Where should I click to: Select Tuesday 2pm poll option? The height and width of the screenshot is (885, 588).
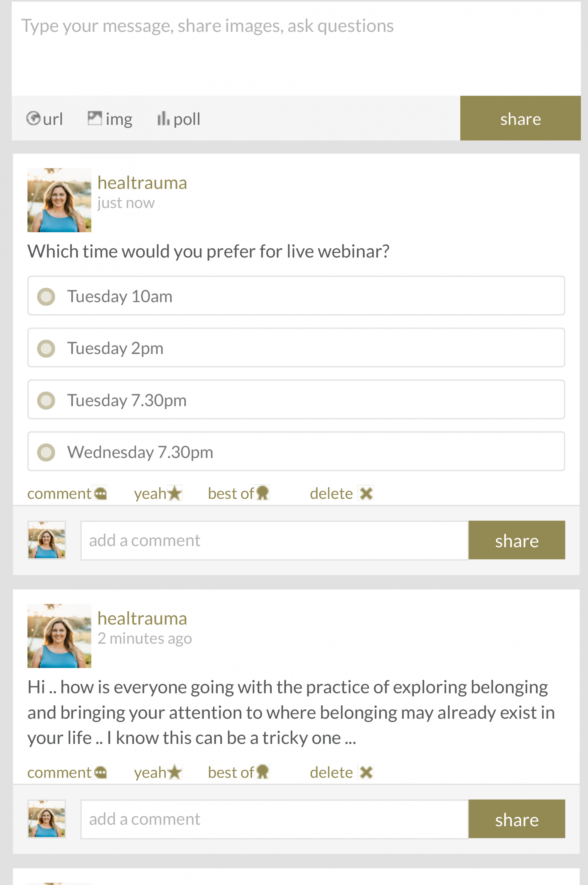pyautogui.click(x=296, y=348)
